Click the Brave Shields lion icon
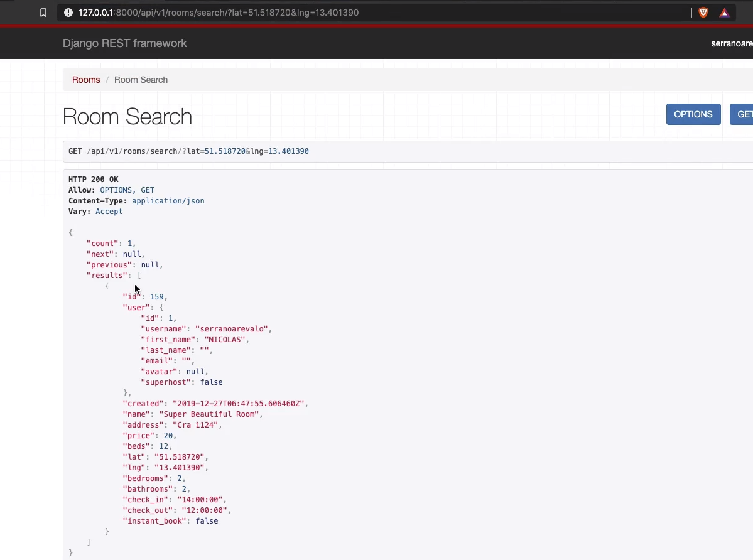This screenshot has height=560, width=753. (x=702, y=12)
